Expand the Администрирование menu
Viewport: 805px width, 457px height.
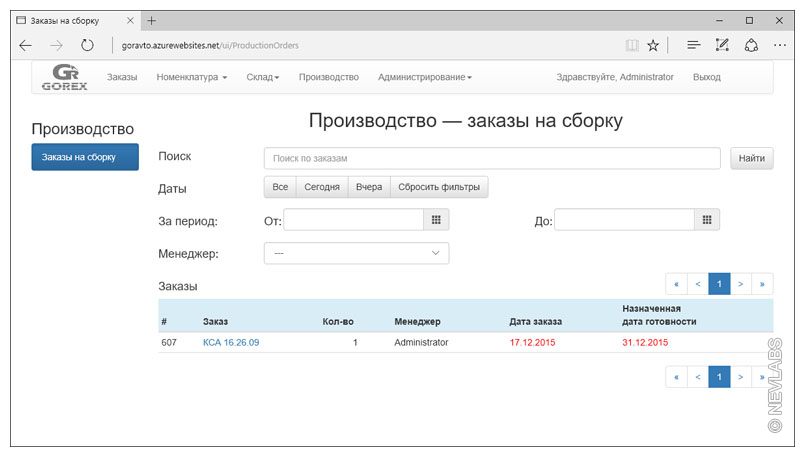(x=424, y=77)
